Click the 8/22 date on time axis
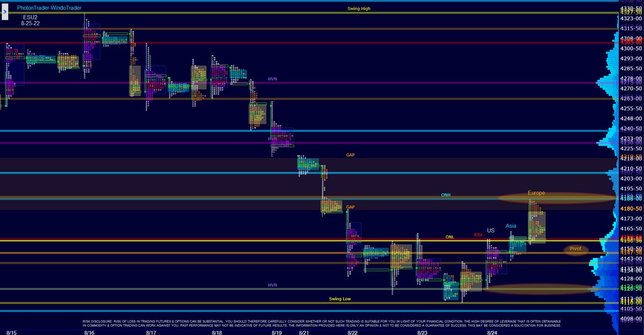Viewport: 644px width, 335px height. (353, 332)
